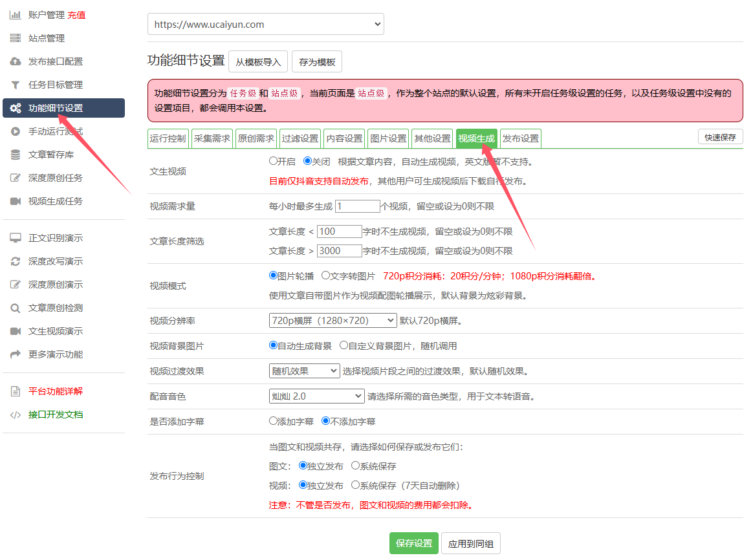Select 自定义背景图片 radio option
Image resolution: width=753 pixels, height=560 pixels.
click(x=344, y=345)
